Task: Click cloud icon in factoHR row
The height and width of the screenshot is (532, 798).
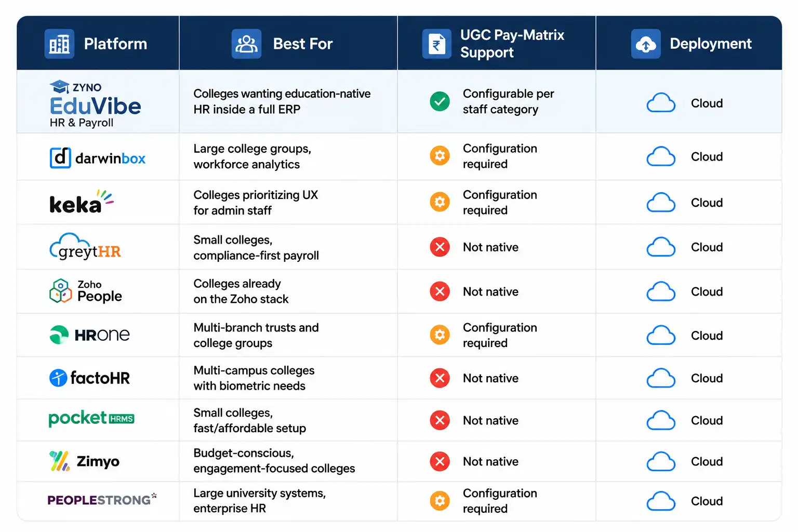Action: [661, 378]
